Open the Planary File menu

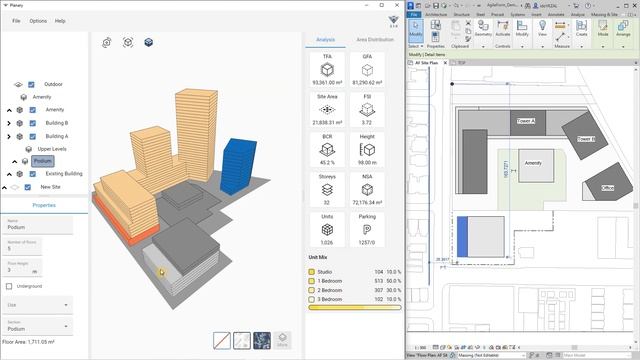[x=16, y=21]
